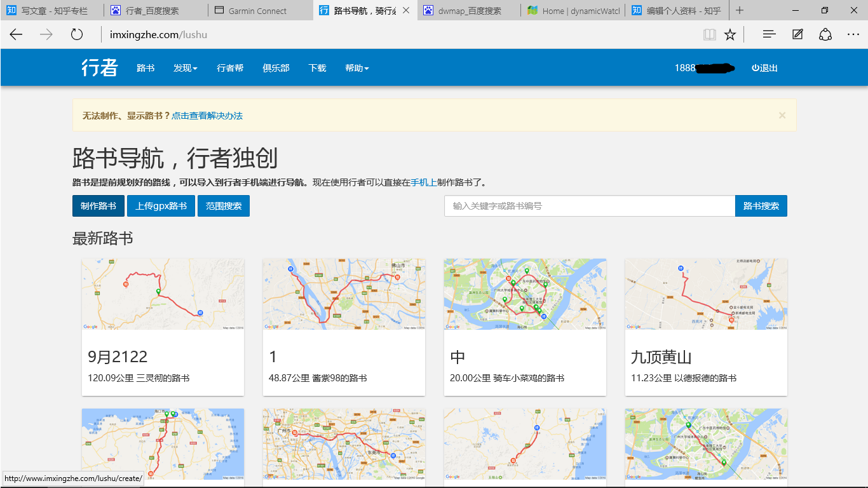Image resolution: width=868 pixels, height=488 pixels.
Task: Expand the 帮助 dropdown menu
Action: tap(356, 68)
